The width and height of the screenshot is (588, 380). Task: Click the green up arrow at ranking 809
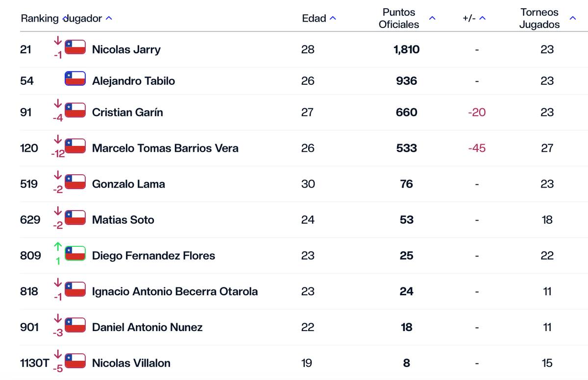pyautogui.click(x=58, y=247)
